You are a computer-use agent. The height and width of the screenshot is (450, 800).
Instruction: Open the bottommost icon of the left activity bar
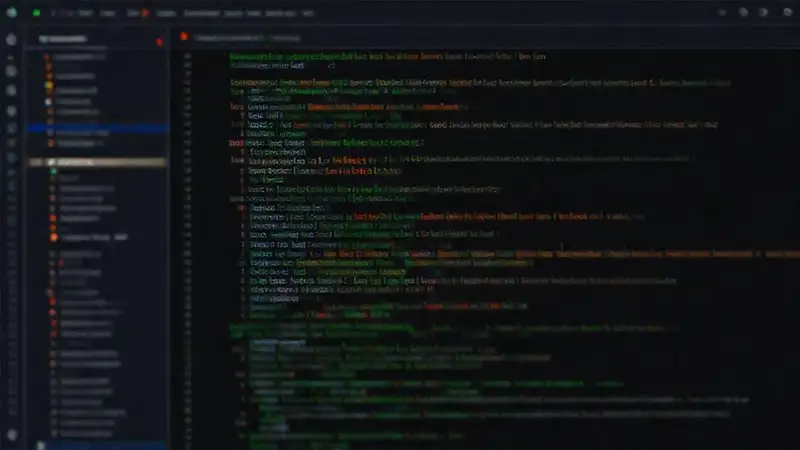(12, 434)
